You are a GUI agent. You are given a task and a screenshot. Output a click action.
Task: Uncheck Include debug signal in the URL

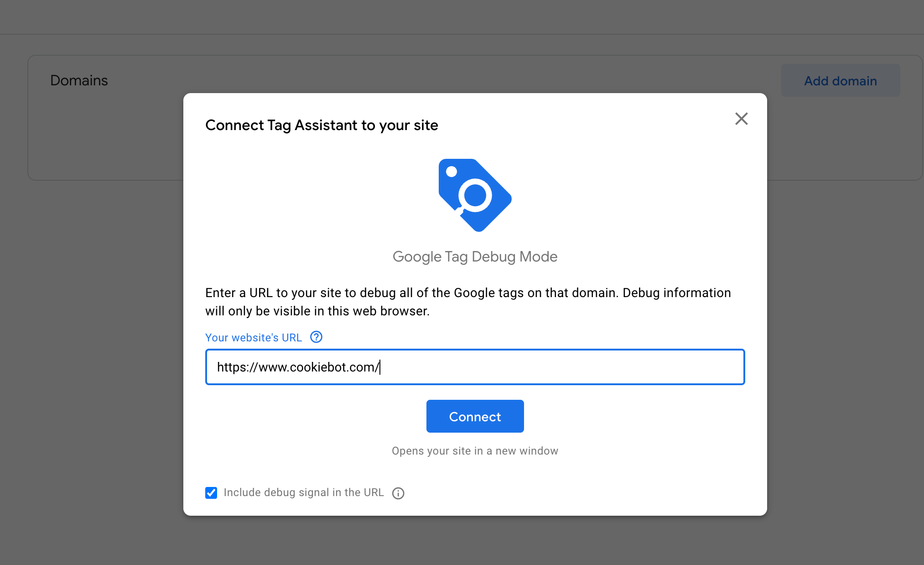coord(211,493)
